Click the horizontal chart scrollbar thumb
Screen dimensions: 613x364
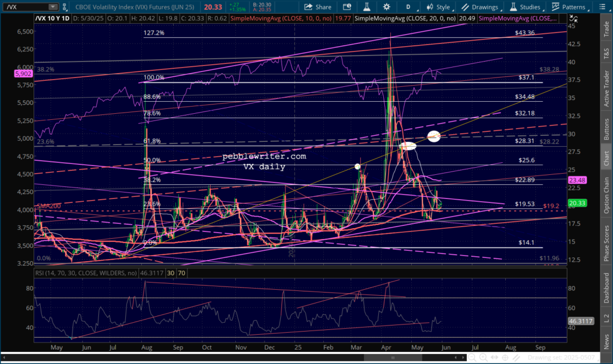coord(393,357)
